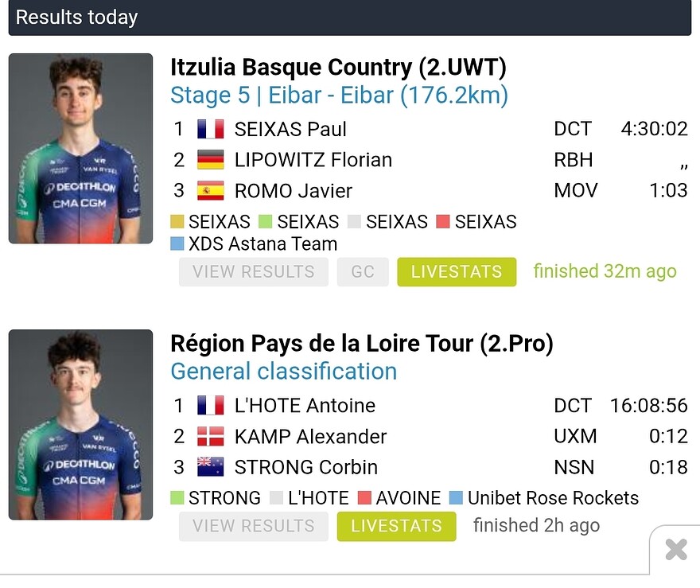This screenshot has width=700, height=588.
Task: Click VIEW RESULTS under Pays de la Loire
Action: (x=253, y=526)
